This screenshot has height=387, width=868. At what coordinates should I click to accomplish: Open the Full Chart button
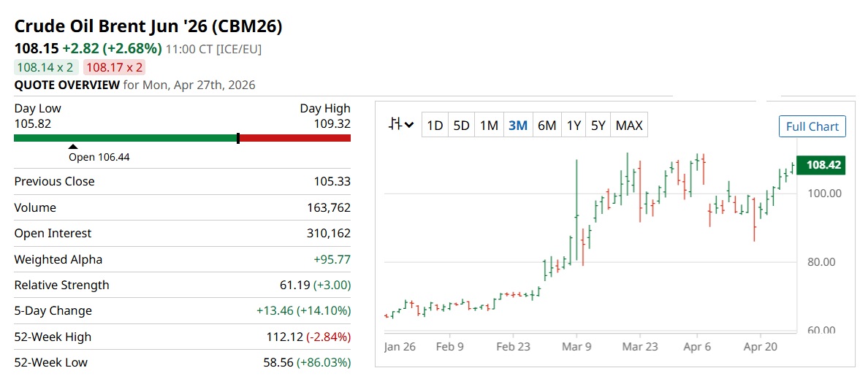812,126
